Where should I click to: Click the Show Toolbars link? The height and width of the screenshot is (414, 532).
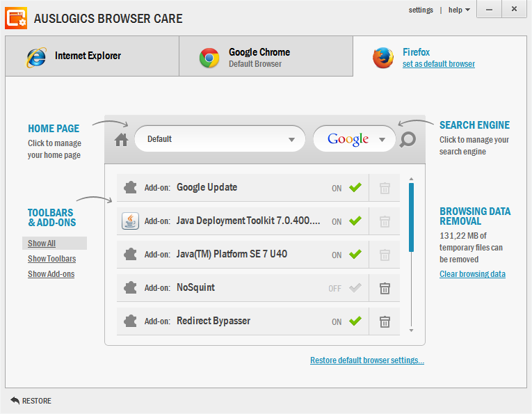click(51, 259)
